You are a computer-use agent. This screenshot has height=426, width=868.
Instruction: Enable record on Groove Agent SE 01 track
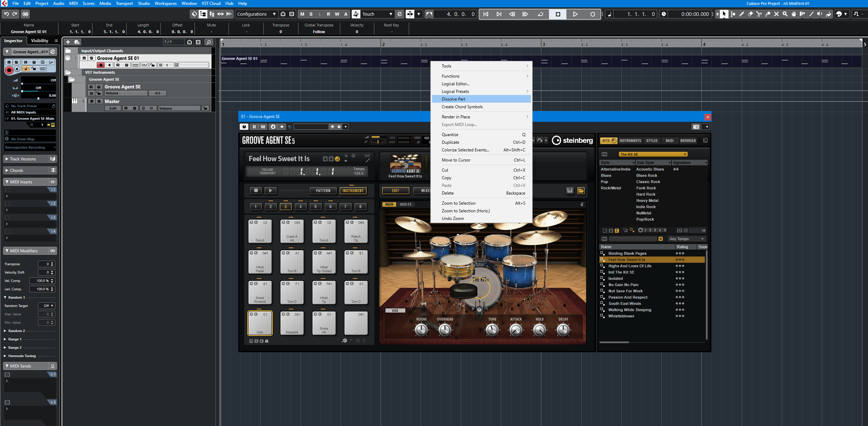[x=101, y=65]
